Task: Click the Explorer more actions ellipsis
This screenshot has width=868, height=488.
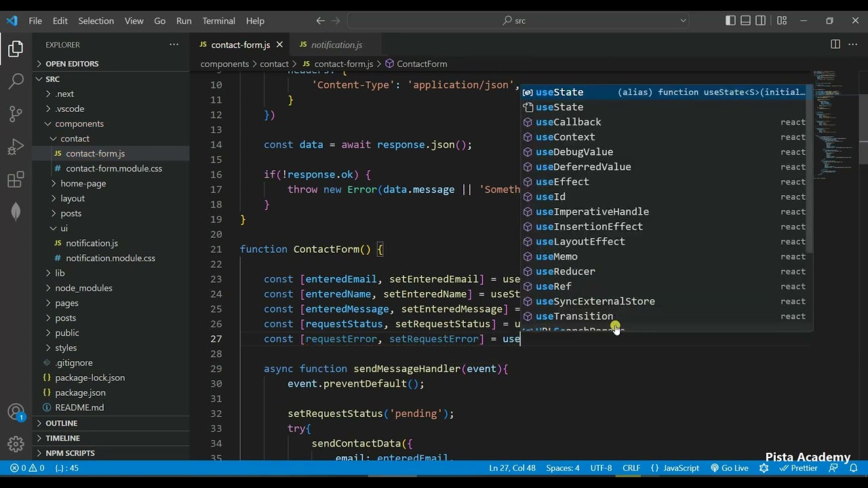Action: [x=174, y=45]
